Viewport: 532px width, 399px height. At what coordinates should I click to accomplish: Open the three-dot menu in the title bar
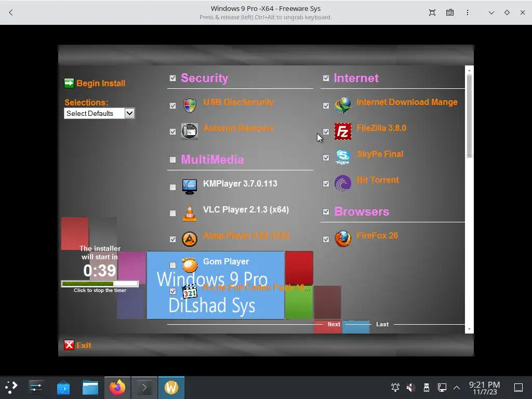coord(468,12)
